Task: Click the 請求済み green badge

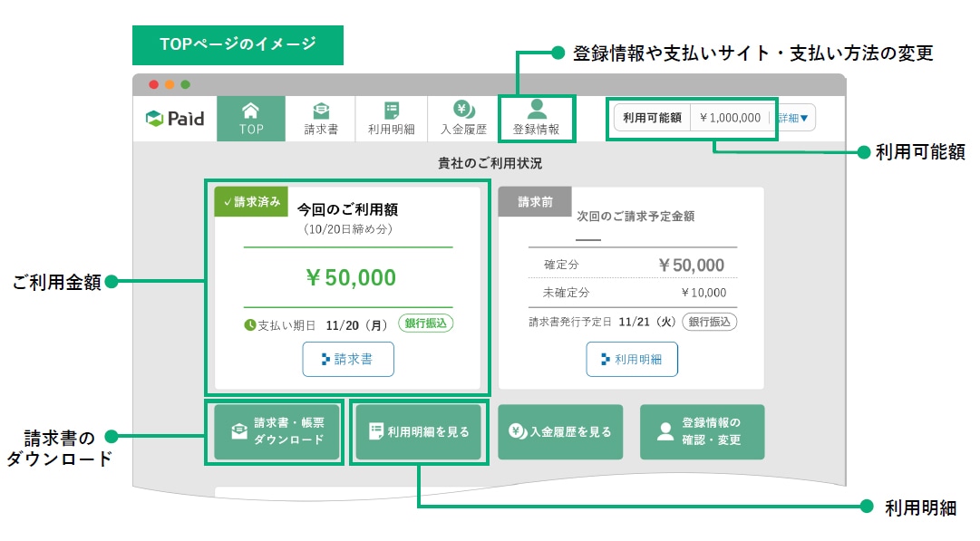Action: (x=251, y=202)
